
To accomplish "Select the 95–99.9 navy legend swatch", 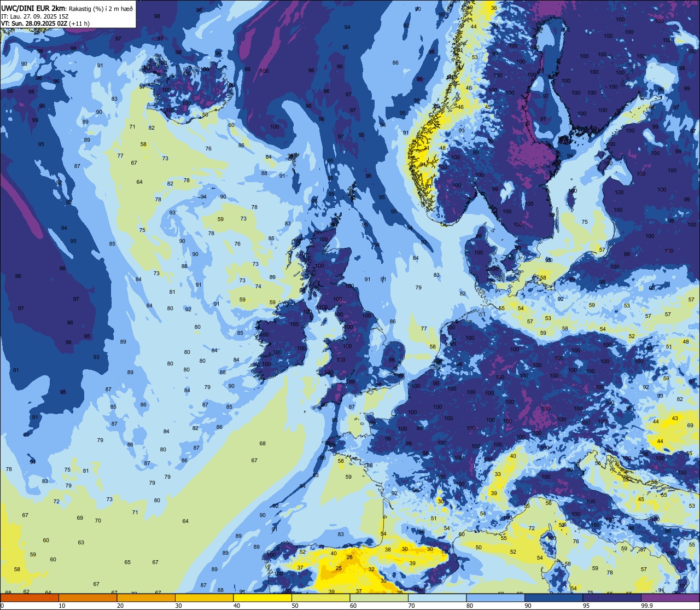I will click(612, 597).
